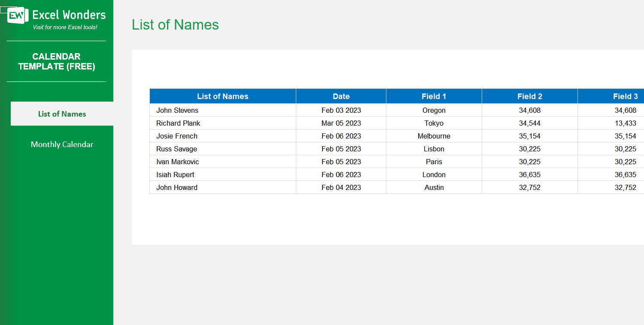Click the John Stevens name cell

pos(177,110)
